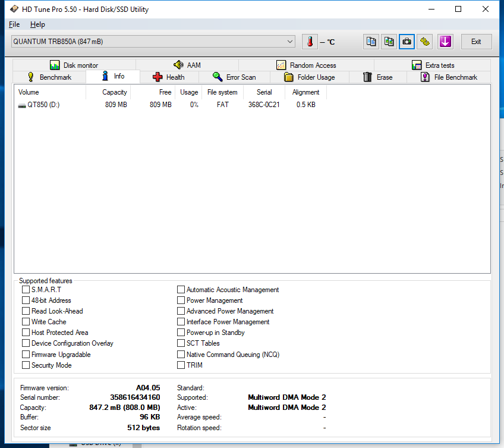504x448 pixels.
Task: Switch to the Error Scan tab
Action: [x=234, y=77]
